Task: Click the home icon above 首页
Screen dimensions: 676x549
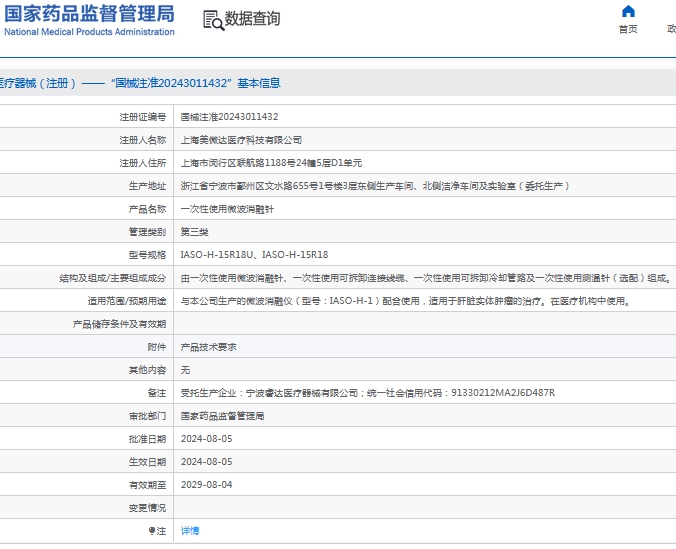Action: click(x=628, y=11)
